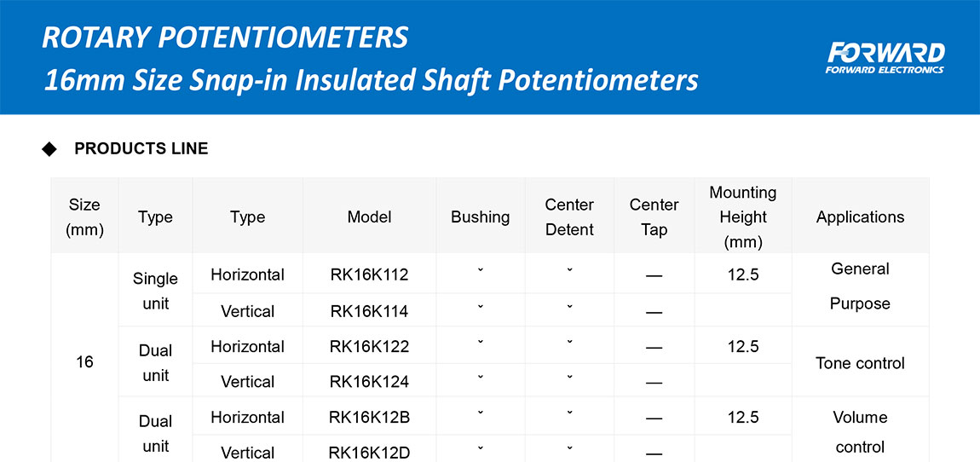Select the Rotary Potentiometers title text
Screen dimensions: 980x462
[225, 38]
